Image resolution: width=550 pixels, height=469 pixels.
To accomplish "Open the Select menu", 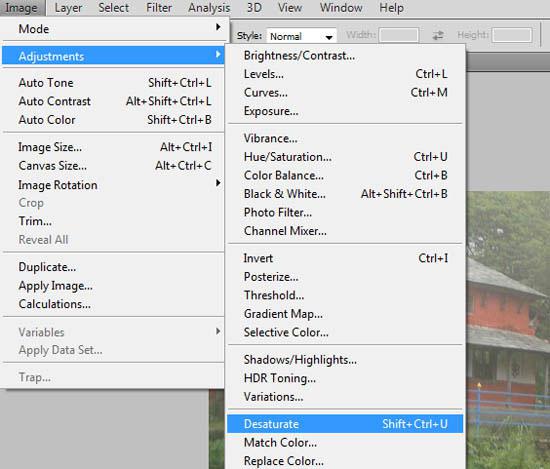I will click(x=114, y=8).
